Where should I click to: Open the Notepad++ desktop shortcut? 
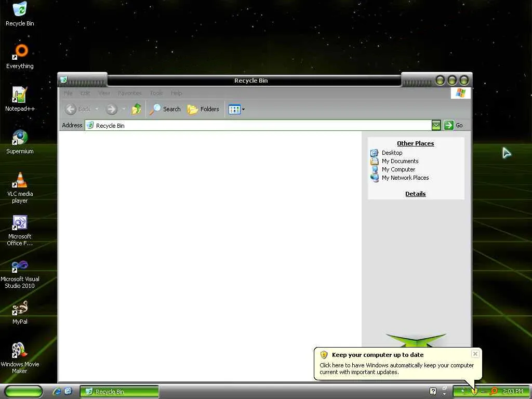tap(20, 99)
